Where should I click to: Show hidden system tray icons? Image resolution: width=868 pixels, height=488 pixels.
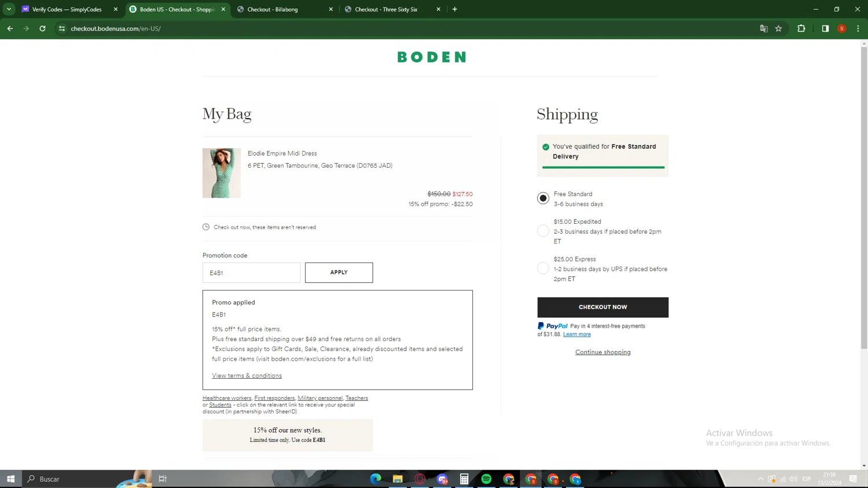click(x=760, y=479)
